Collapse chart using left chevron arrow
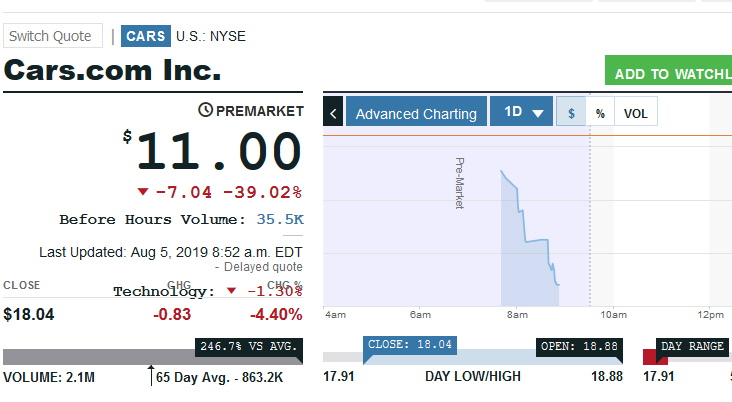This screenshot has width=732, height=402. point(334,113)
